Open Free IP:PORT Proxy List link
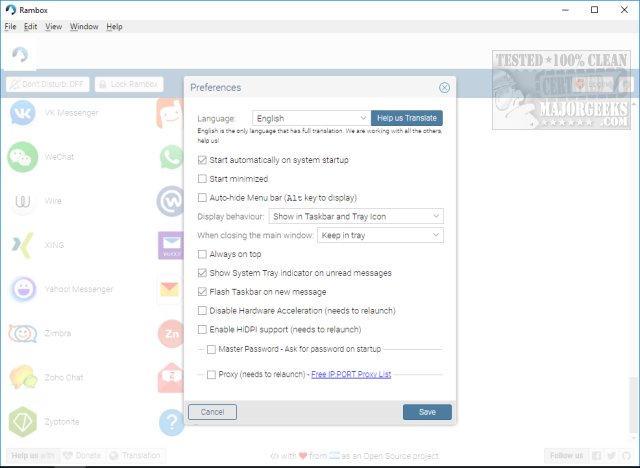 point(351,375)
